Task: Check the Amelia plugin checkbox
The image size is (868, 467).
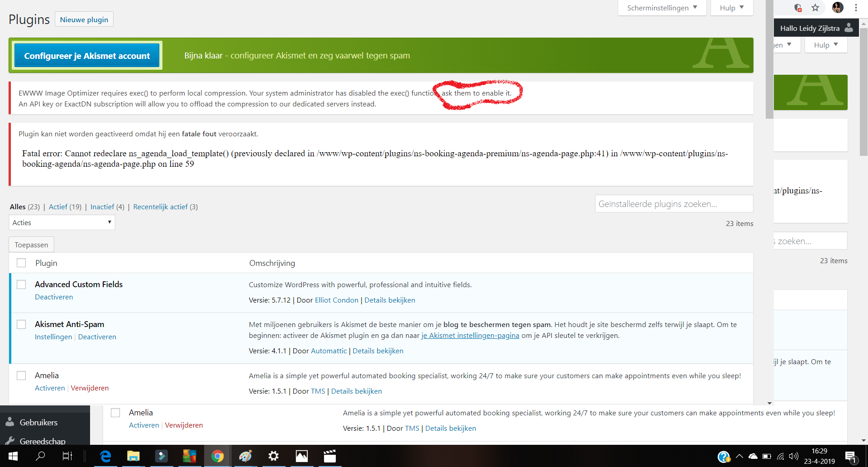Action: coord(21,376)
